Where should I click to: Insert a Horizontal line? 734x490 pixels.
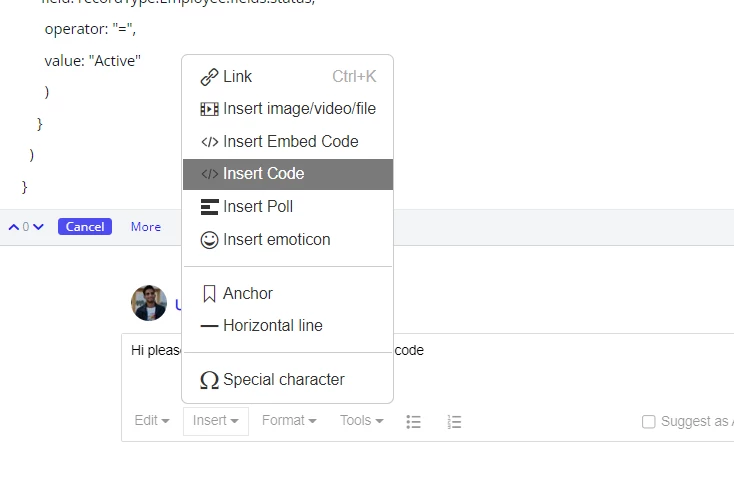pyautogui.click(x=288, y=325)
